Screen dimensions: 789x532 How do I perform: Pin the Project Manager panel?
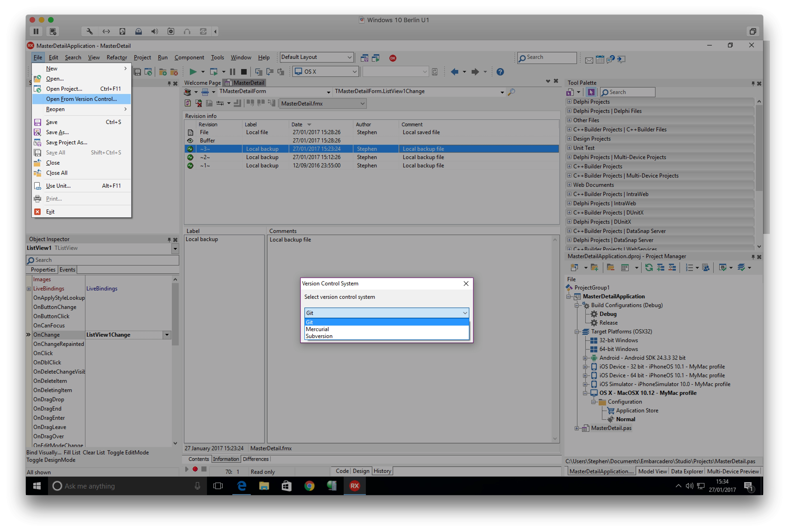tap(753, 257)
